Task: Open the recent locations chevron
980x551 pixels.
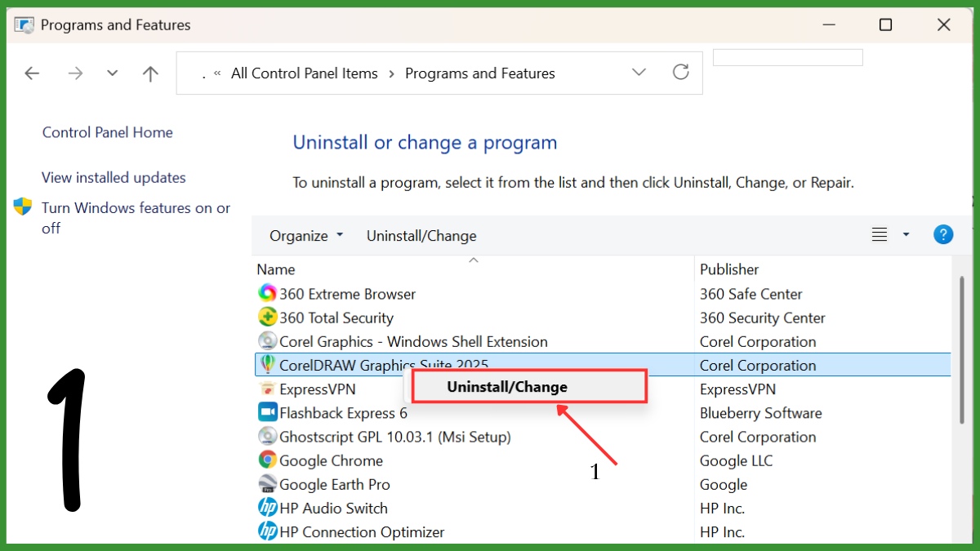Action: click(113, 73)
